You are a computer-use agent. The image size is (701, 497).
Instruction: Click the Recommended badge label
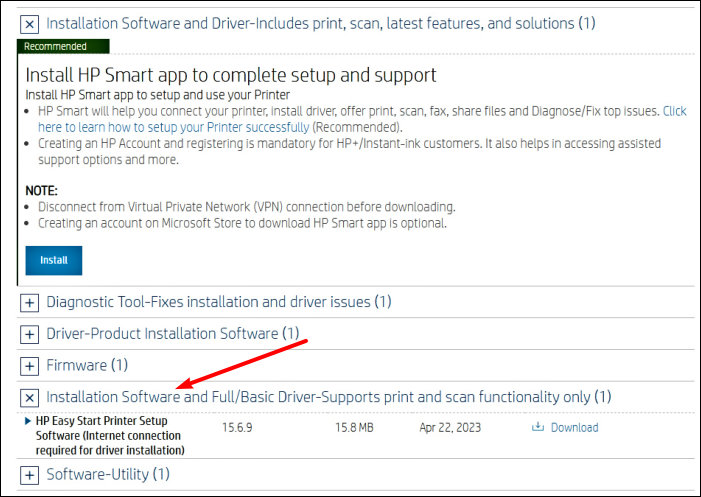tap(63, 46)
